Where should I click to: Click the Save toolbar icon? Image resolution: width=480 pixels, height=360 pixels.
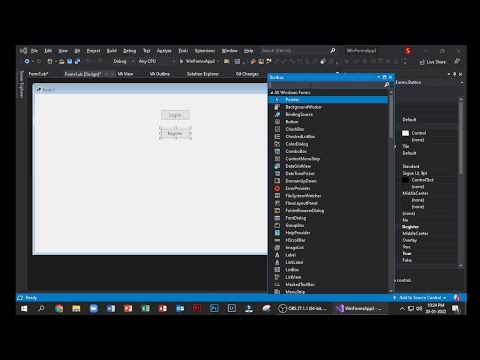(x=70, y=61)
